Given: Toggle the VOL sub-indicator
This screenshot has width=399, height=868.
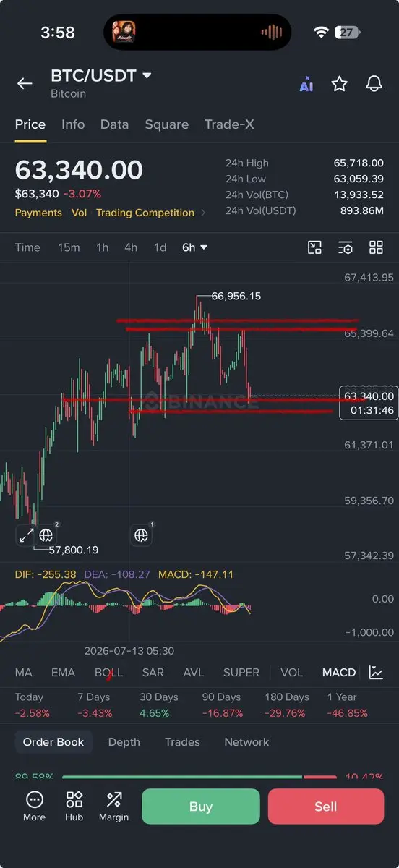Looking at the screenshot, I should (x=291, y=672).
